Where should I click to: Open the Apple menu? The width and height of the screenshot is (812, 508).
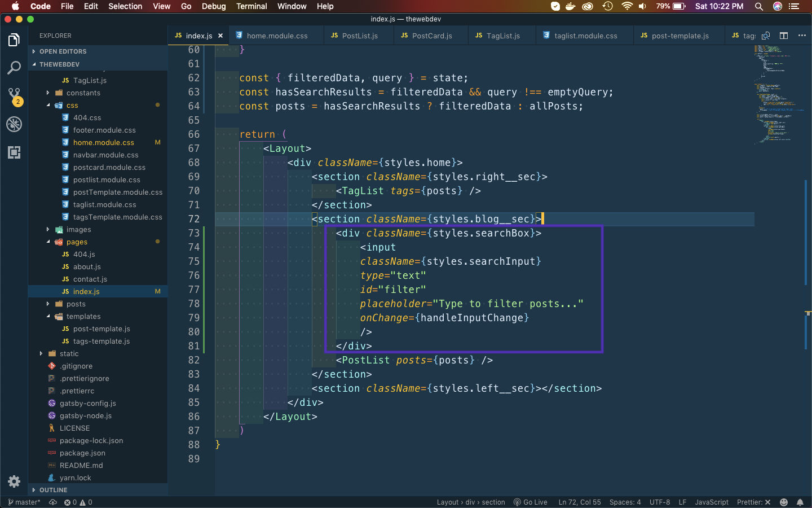[15, 6]
